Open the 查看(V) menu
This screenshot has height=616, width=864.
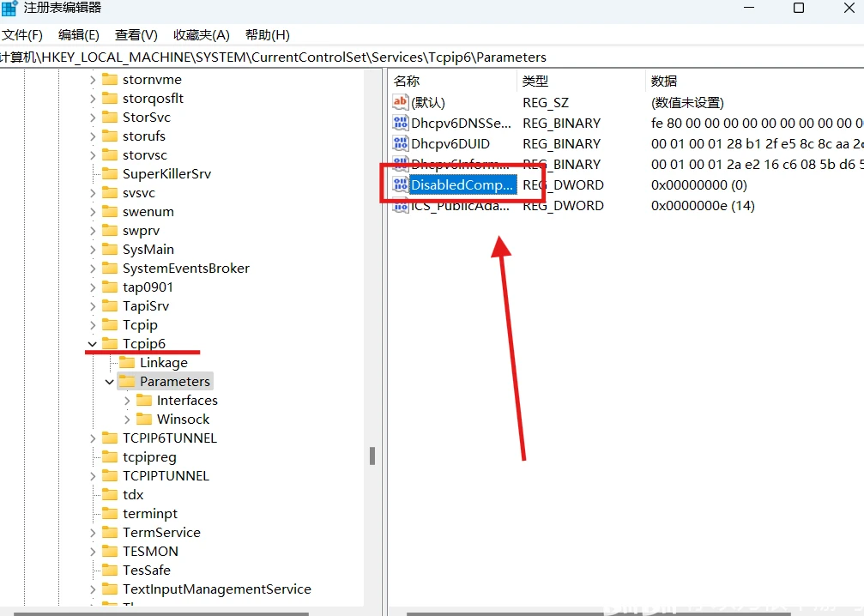(135, 34)
